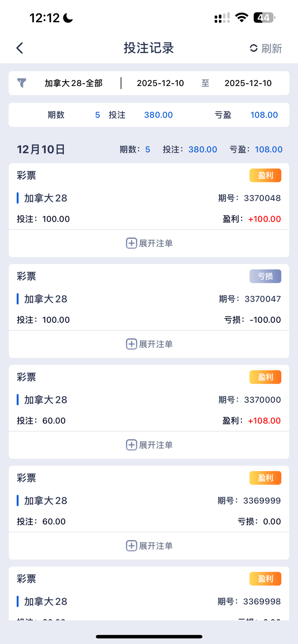Viewport: 298px width, 644px height.
Task: Click the refresh circular arrows icon
Action: tap(253, 48)
